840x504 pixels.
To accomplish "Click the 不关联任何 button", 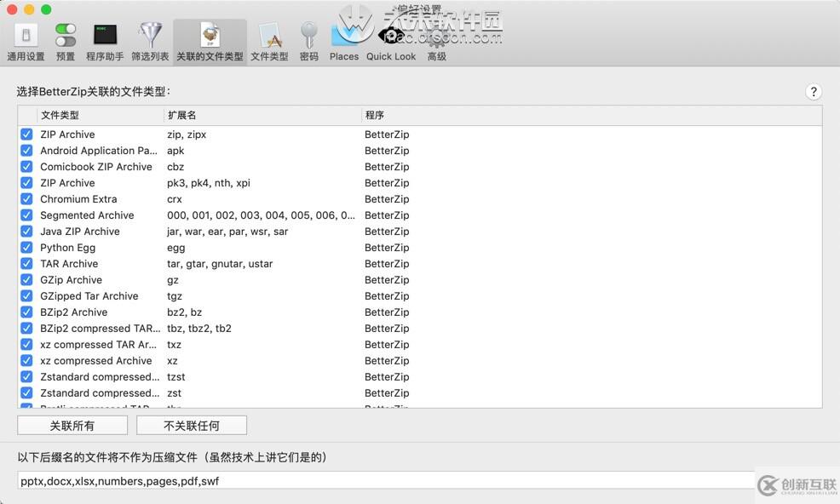I will point(191,426).
